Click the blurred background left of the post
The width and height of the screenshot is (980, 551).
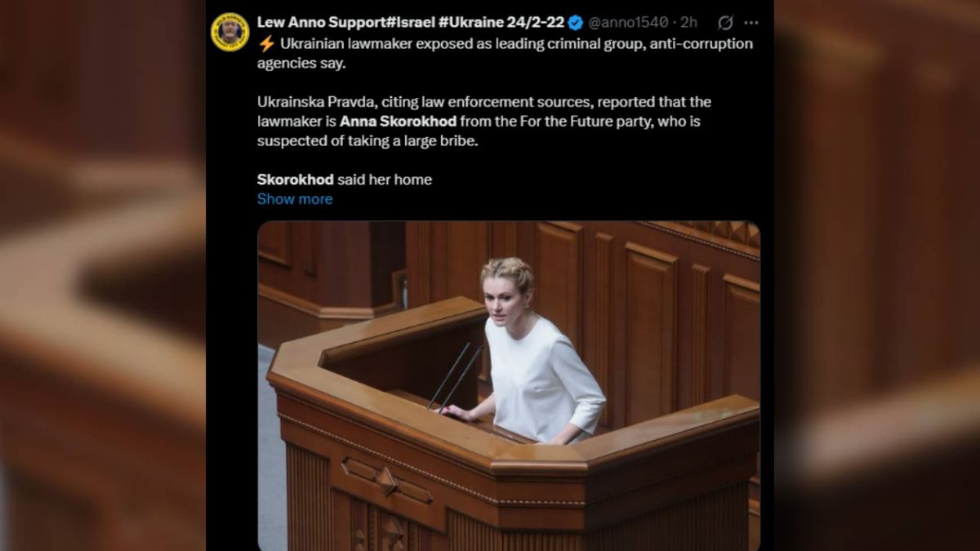pos(102,275)
